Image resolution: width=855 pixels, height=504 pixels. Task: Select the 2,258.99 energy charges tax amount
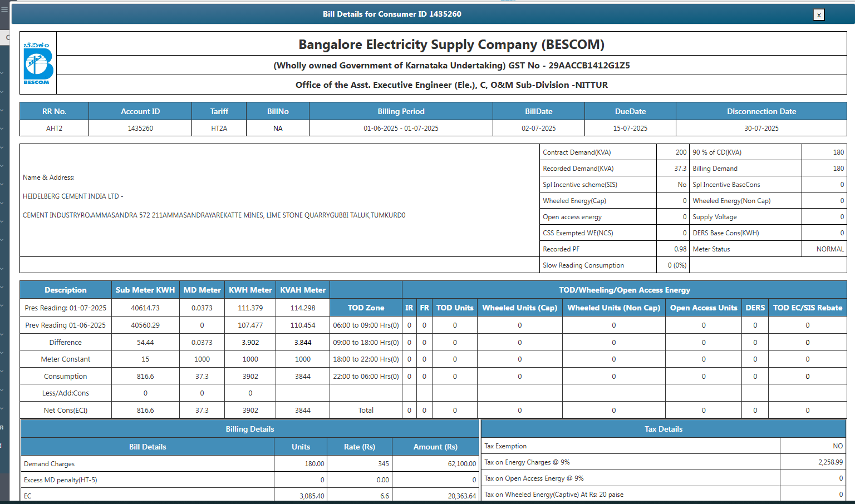coord(831,462)
